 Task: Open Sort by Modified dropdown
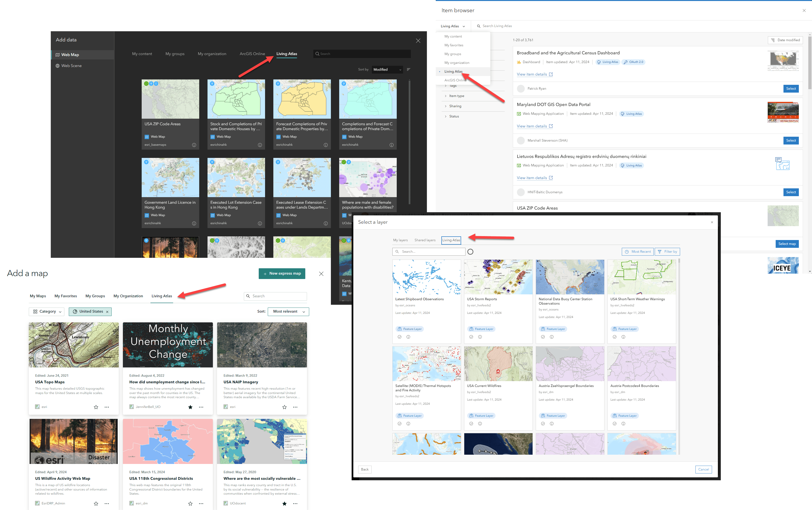pos(387,69)
